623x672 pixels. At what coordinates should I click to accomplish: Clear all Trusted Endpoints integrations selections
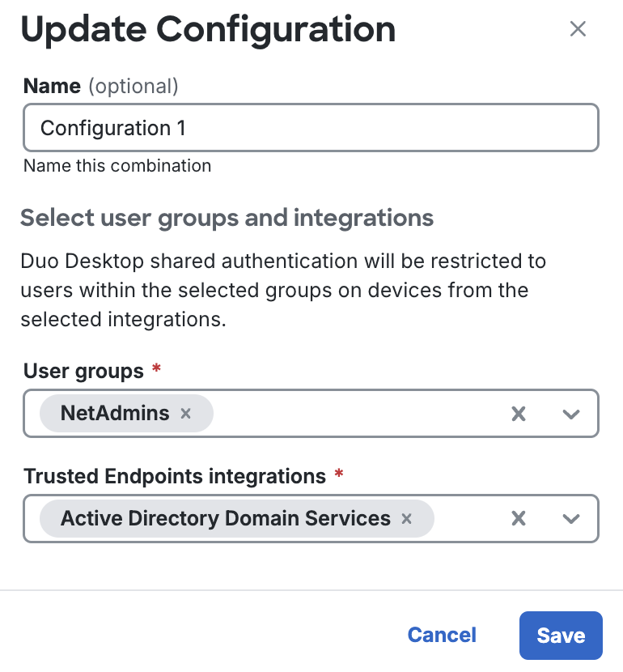pos(518,518)
